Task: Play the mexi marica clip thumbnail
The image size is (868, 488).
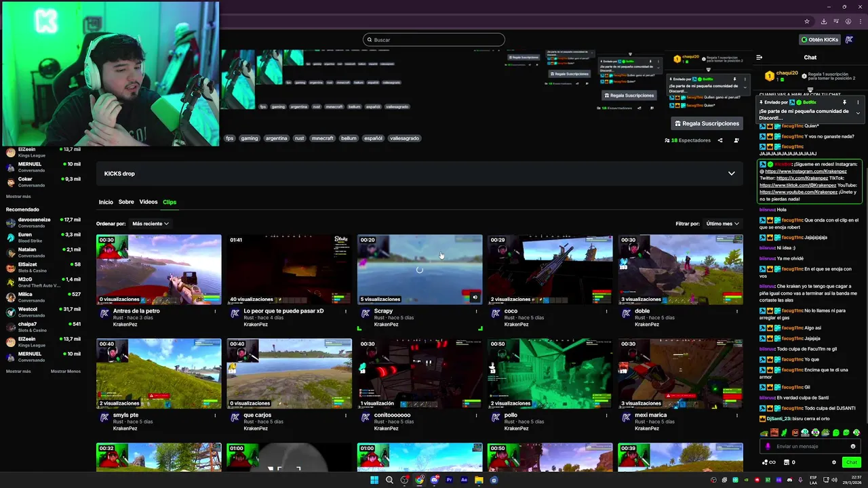Action: [x=680, y=373]
